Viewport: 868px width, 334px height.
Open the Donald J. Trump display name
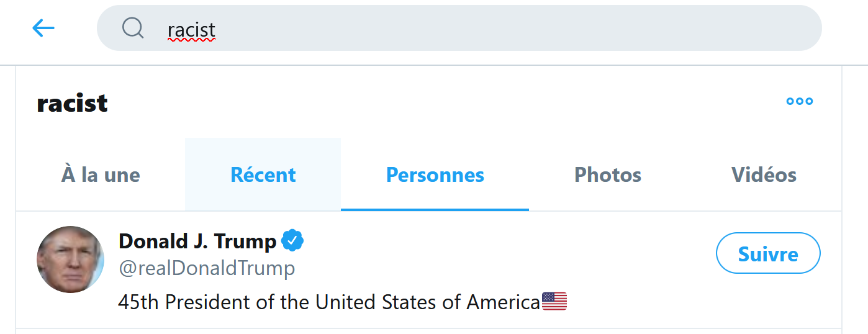(x=197, y=240)
